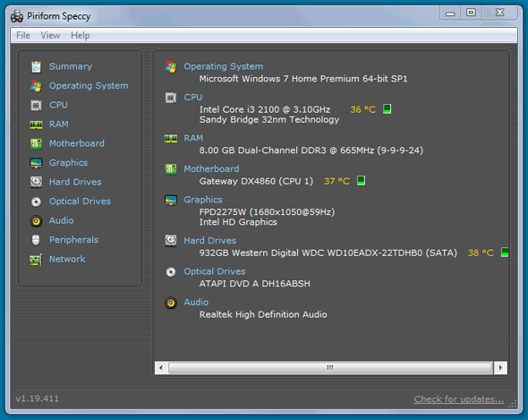
Task: Click the Hard Drives disk icon in sidebar
Action: 36,183
